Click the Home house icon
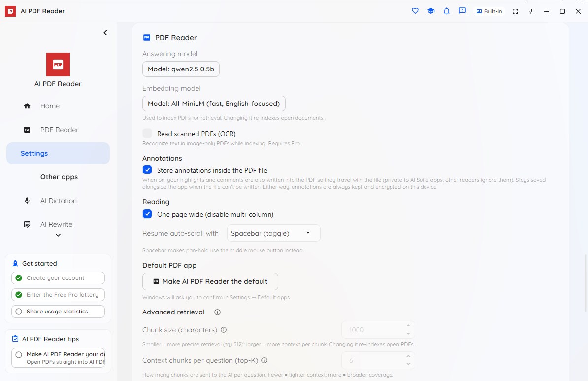The height and width of the screenshot is (381, 588). [27, 106]
